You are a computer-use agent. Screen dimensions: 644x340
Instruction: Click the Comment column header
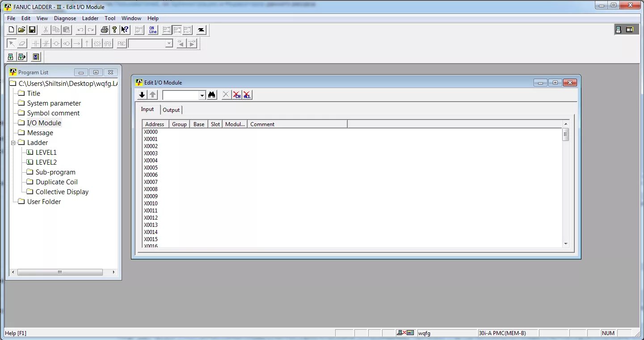click(x=297, y=124)
